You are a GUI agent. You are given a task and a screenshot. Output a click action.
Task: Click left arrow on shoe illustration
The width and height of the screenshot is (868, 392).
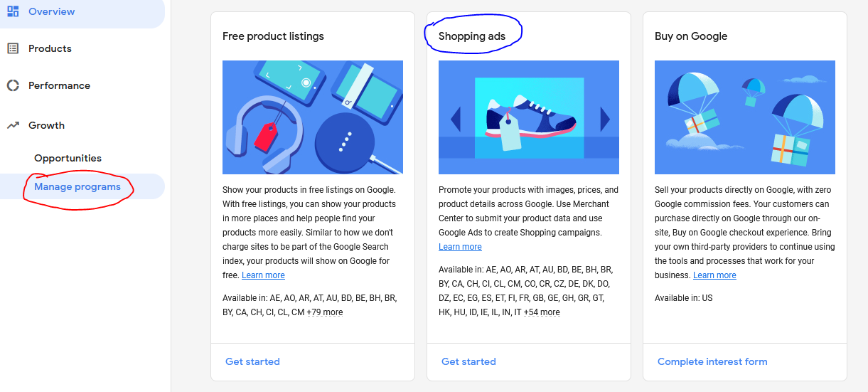pos(456,119)
